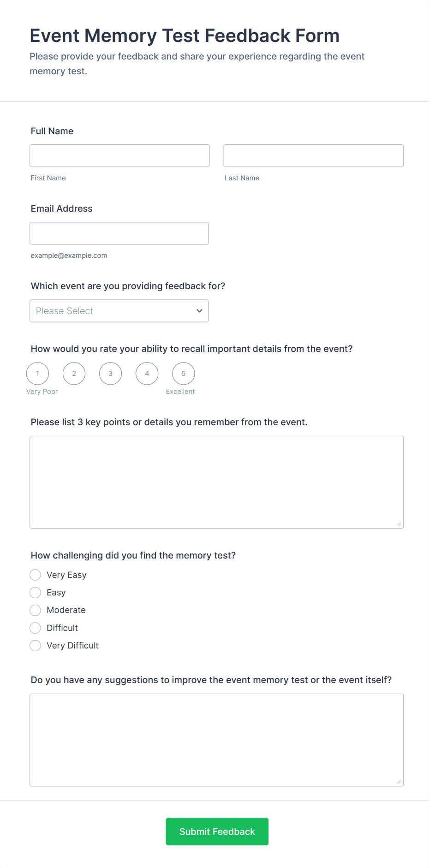429x868 pixels.
Task: Select Moderate difficulty radio button
Action: point(36,610)
